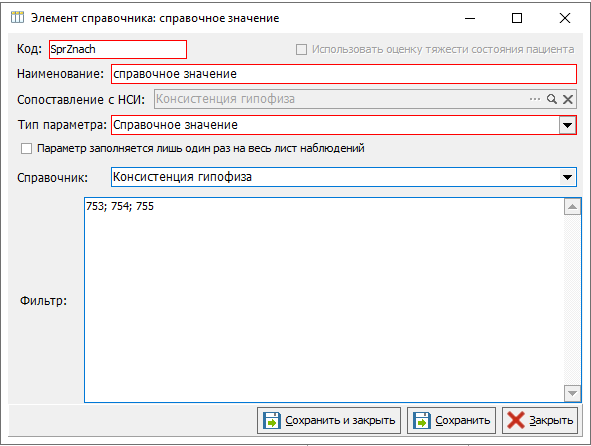Click the Сохранить button
The height and width of the screenshot is (446, 591).
point(451,420)
